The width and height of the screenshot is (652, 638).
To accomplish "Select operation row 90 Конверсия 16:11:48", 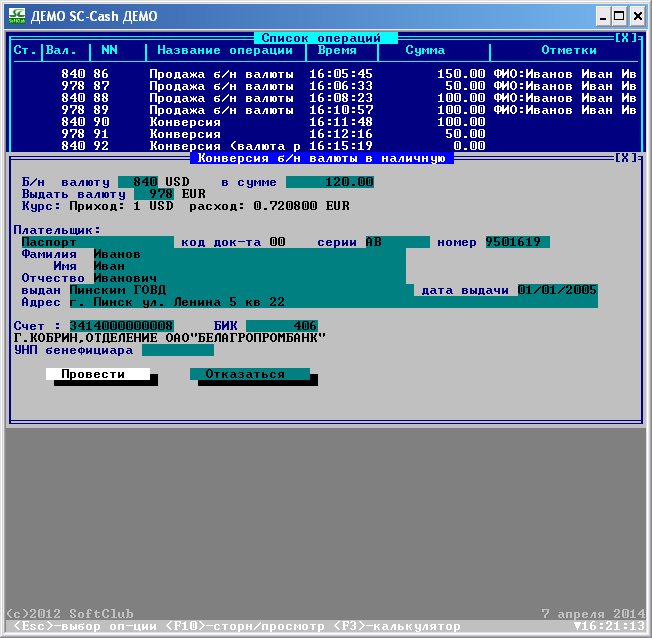I will pos(326,122).
